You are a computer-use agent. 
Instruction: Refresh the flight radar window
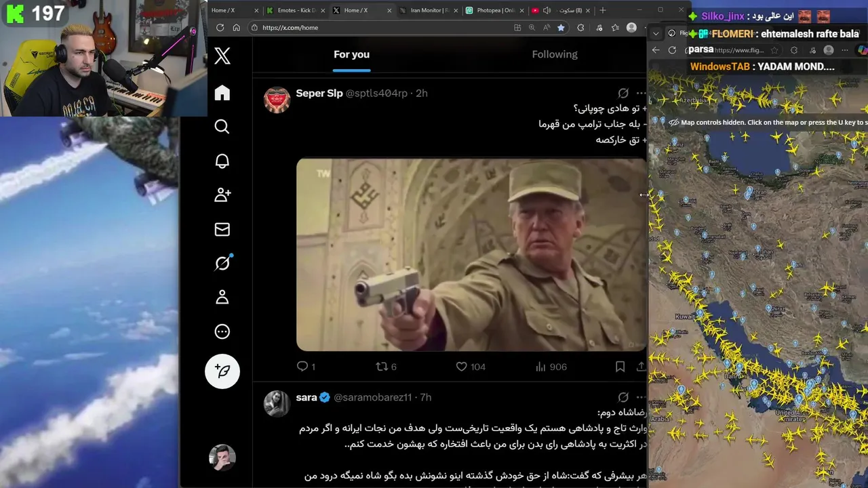672,50
